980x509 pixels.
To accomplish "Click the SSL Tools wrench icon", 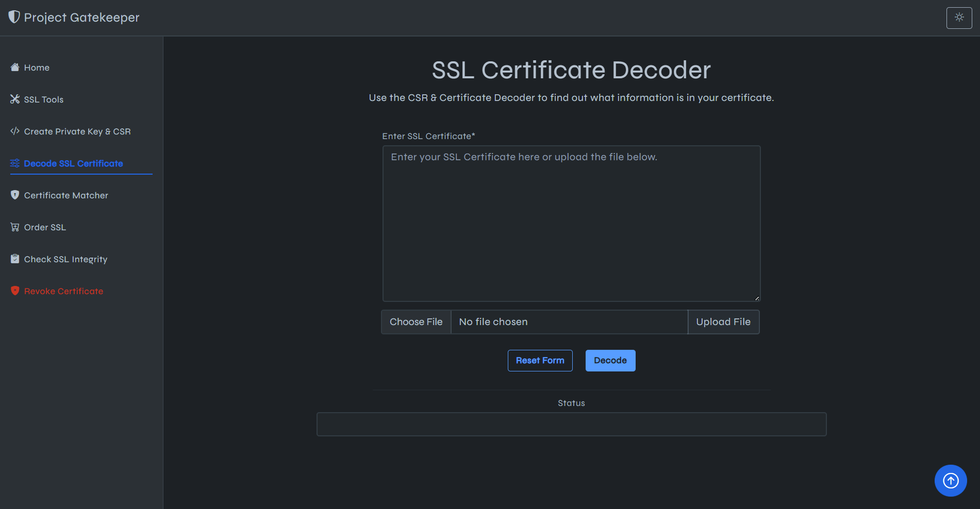I will (15, 99).
